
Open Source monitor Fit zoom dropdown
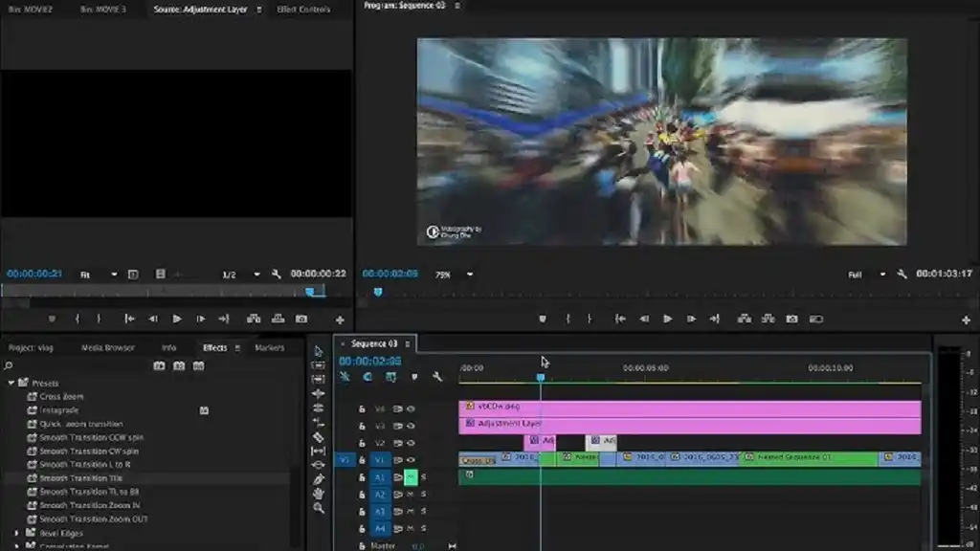click(99, 275)
